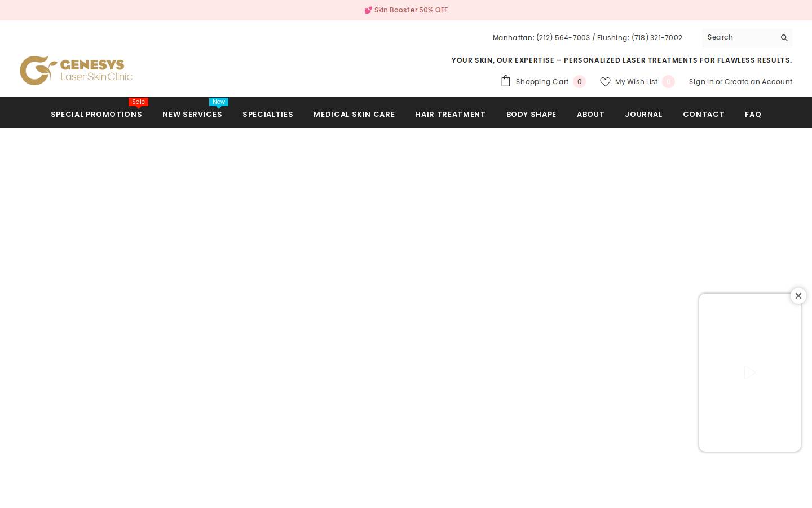Open the Body Shape menu
Screen dimensions: 812x508
(531, 114)
